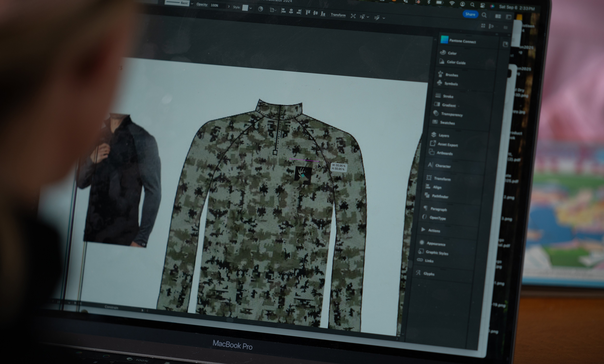Open the Glyphs panel

pyautogui.click(x=428, y=274)
